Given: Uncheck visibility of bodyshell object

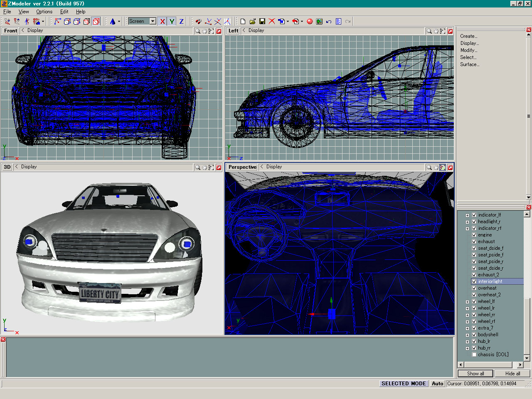Looking at the screenshot, I should click(x=474, y=335).
